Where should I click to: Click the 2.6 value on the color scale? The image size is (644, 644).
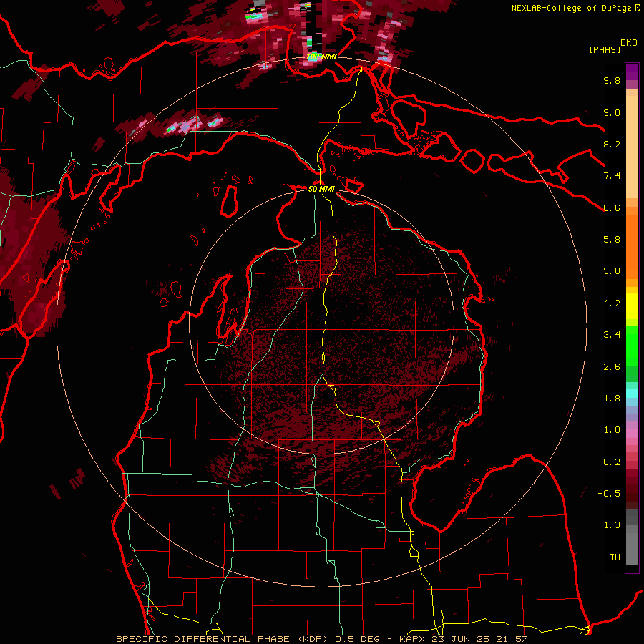pyautogui.click(x=612, y=367)
